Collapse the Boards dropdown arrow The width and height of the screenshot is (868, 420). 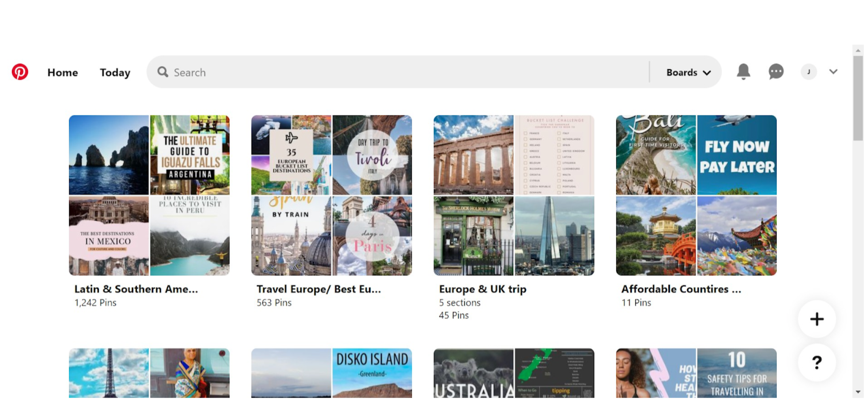(707, 73)
